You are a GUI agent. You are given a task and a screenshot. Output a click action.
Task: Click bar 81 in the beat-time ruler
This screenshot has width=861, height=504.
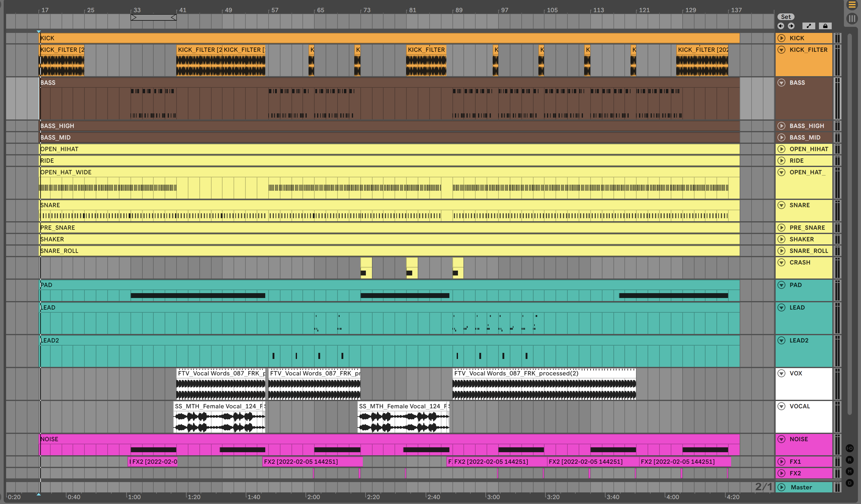[x=413, y=10]
